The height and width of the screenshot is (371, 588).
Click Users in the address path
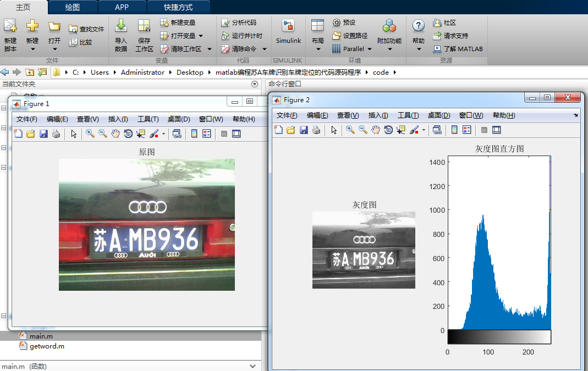pyautogui.click(x=100, y=73)
